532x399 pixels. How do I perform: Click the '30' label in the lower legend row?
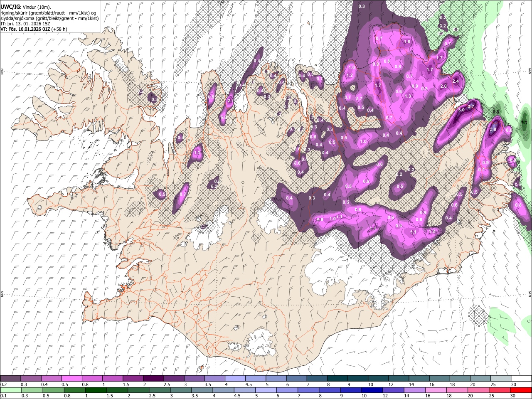pos(513,396)
